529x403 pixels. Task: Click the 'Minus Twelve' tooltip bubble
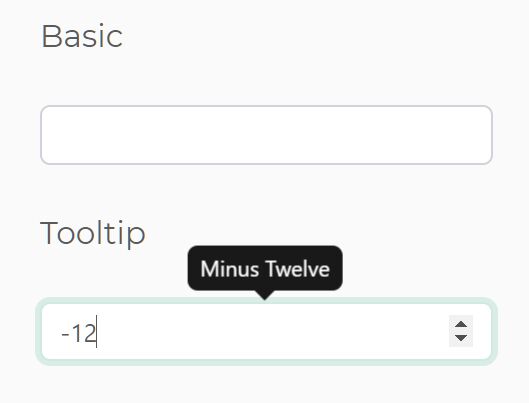tap(265, 268)
